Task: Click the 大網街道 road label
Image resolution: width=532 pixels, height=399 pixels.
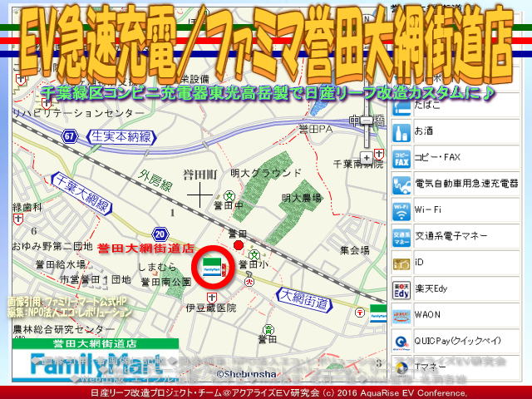Action: coord(304,300)
